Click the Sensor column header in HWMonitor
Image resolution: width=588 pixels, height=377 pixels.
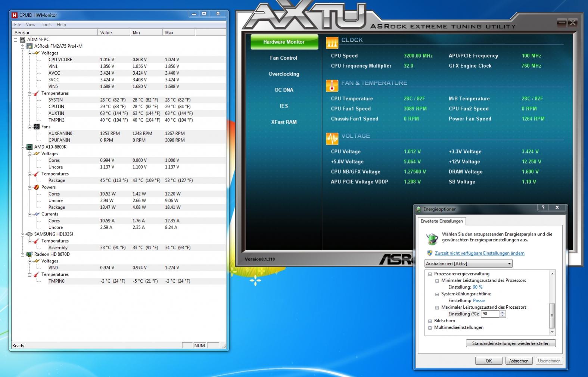point(55,33)
